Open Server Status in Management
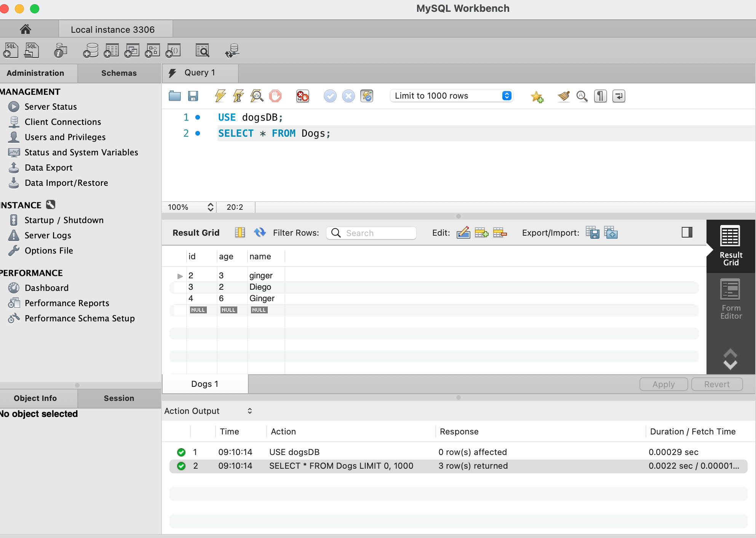Image resolution: width=756 pixels, height=538 pixels. pyautogui.click(x=51, y=107)
